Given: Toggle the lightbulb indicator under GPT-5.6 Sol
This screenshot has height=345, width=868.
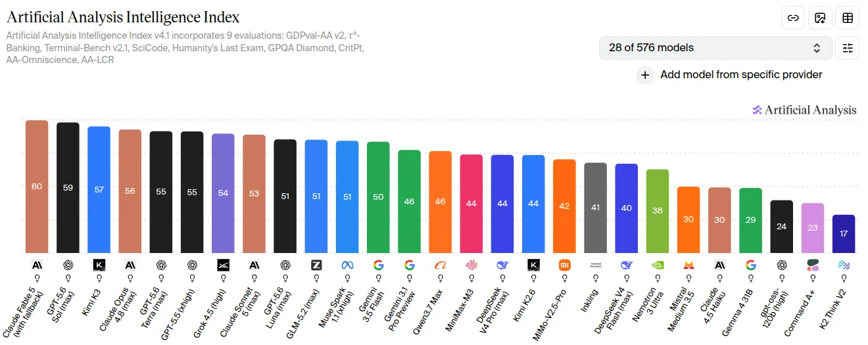Looking at the screenshot, I should (x=68, y=278).
